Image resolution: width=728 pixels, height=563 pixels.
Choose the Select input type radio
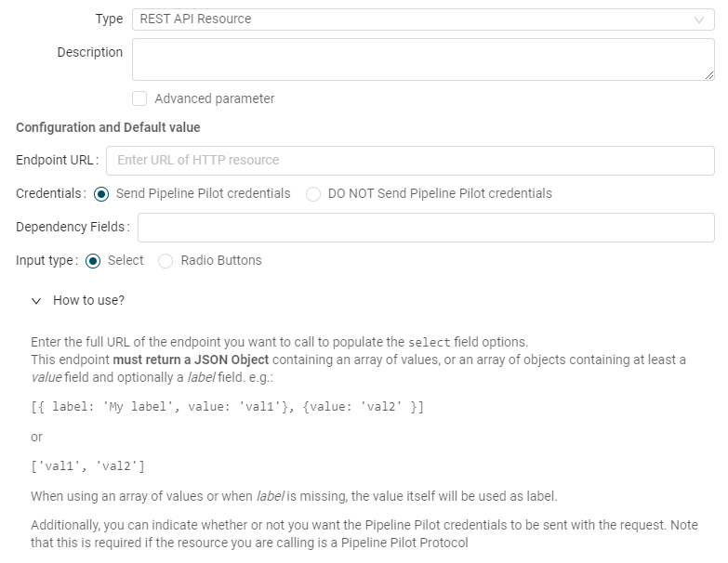(93, 261)
